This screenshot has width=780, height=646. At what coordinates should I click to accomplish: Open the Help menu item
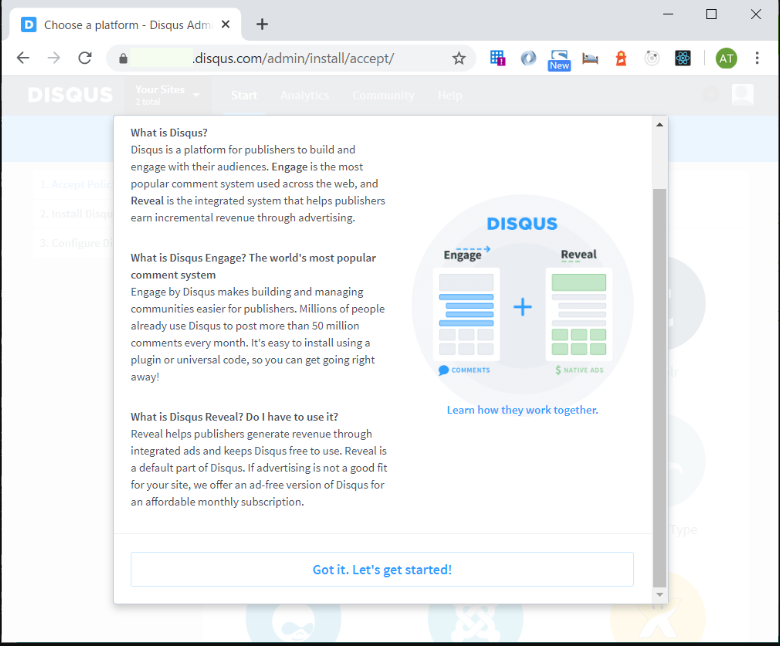pyautogui.click(x=450, y=95)
